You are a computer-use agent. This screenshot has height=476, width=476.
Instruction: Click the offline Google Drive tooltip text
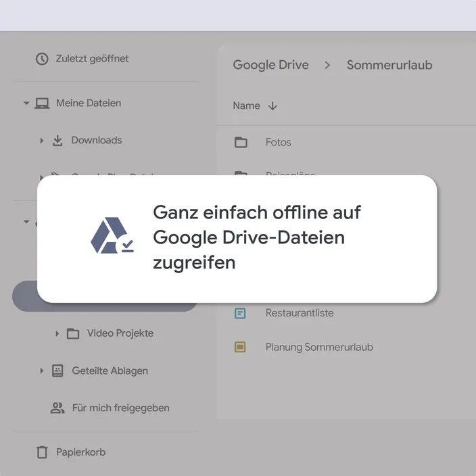256,237
